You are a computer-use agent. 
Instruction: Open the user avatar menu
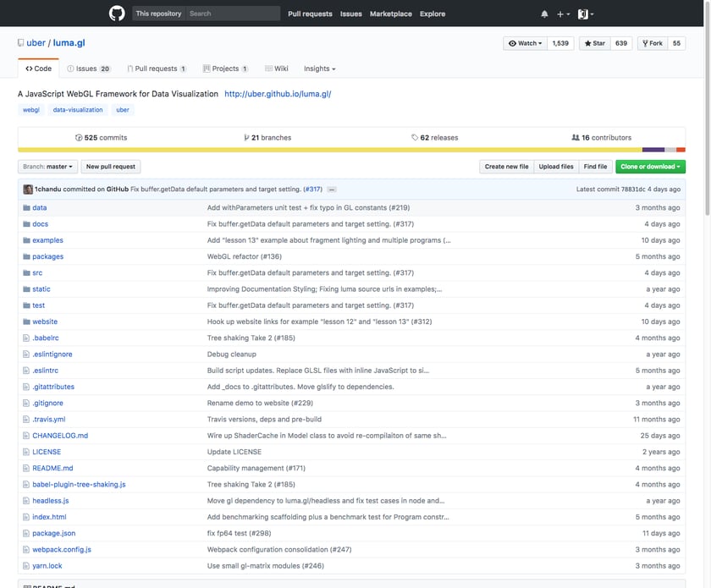tap(586, 14)
